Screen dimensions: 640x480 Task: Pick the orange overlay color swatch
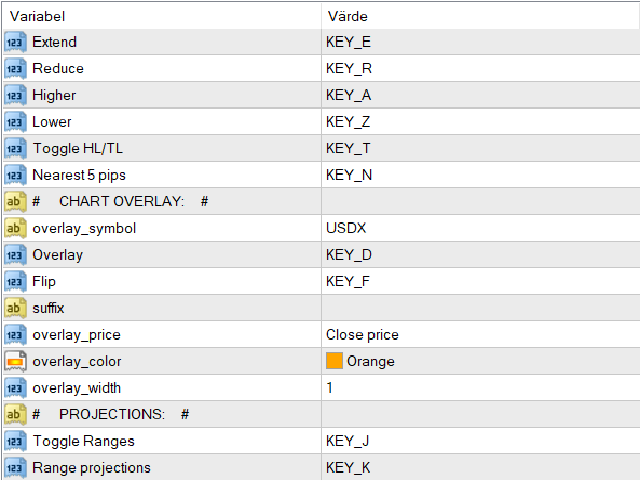[x=334, y=361]
